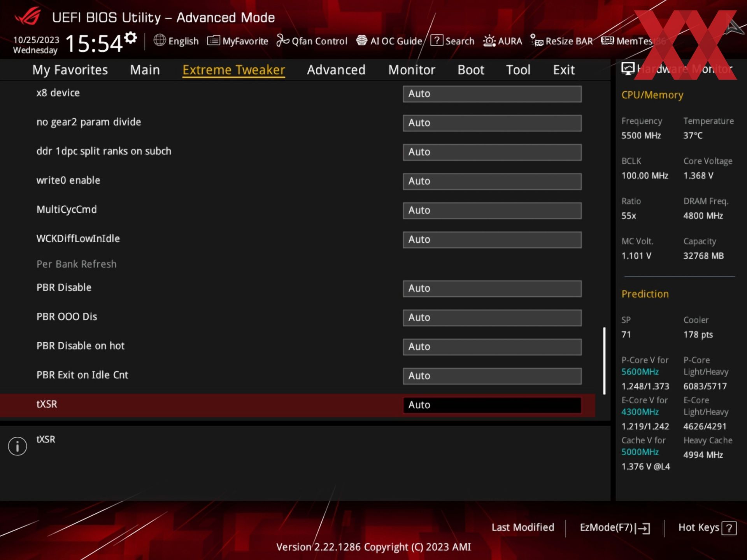Viewport: 747px width, 560px height.
Task: Select PBR Exit on Idle Cnt label
Action: pyautogui.click(x=82, y=375)
